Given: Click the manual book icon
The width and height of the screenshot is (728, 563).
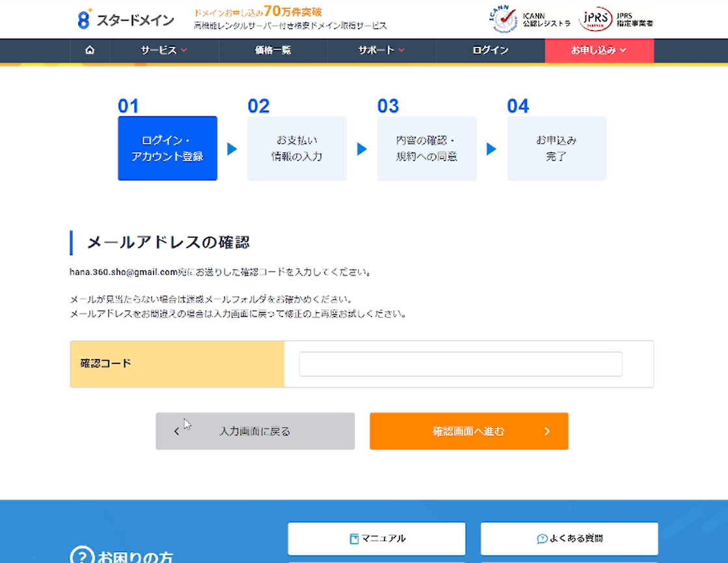Looking at the screenshot, I should [355, 539].
